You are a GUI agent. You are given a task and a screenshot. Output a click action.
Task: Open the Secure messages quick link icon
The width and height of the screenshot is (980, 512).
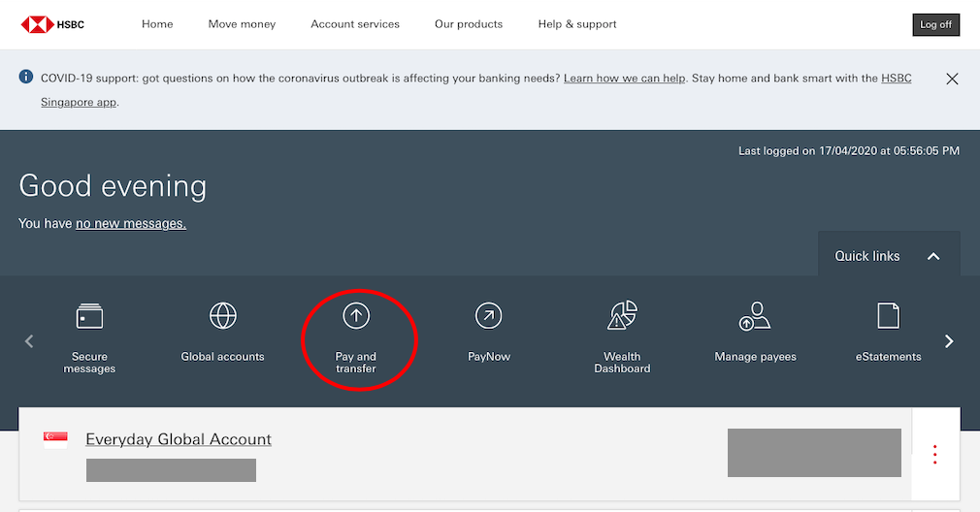[x=89, y=316]
